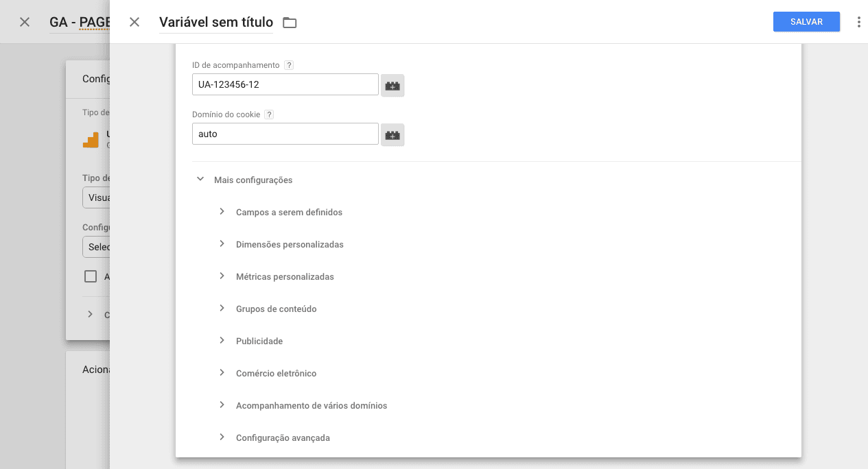The image size is (868, 469).
Task: Collapse the Mais configurações section
Action: (200, 179)
